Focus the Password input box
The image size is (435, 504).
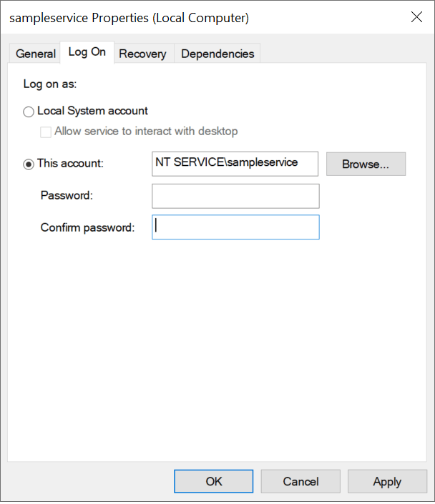(x=235, y=196)
